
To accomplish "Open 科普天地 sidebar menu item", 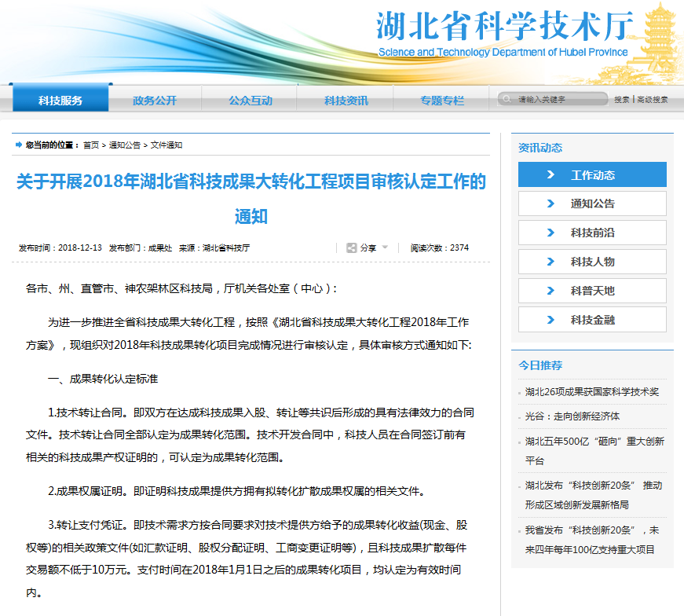I will [x=592, y=291].
